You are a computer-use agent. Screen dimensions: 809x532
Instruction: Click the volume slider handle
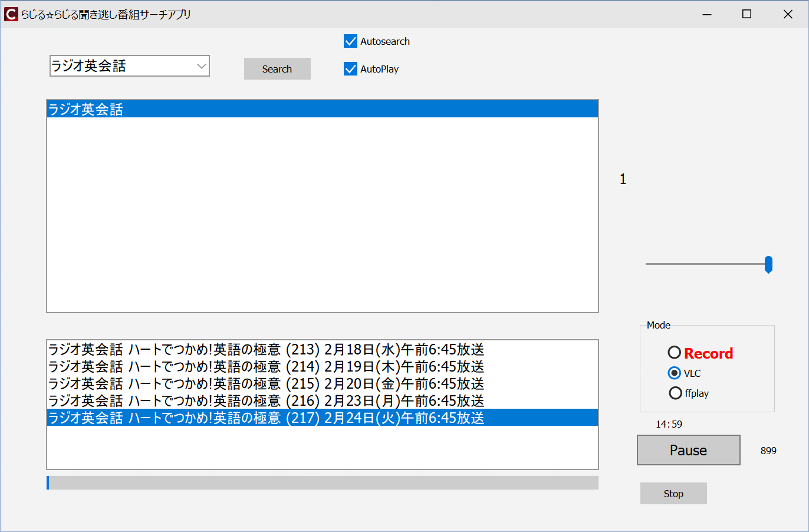(x=768, y=264)
